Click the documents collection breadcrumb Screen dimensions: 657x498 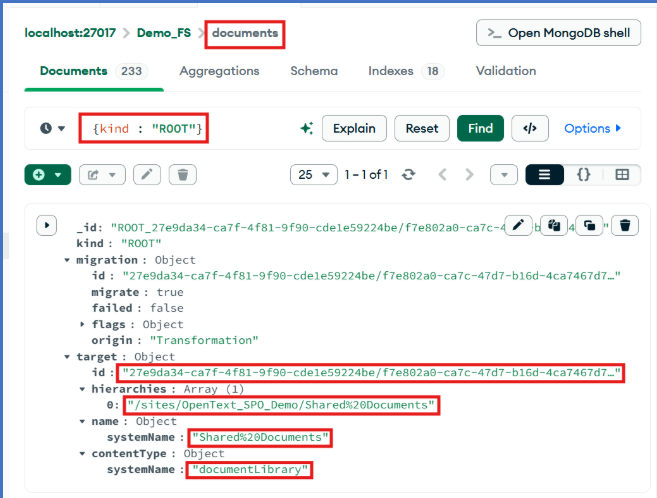245,33
